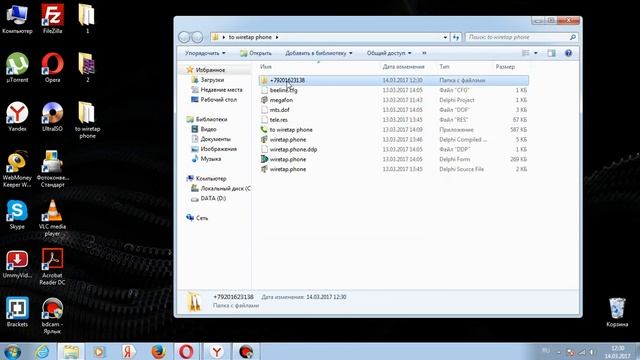
Task: Open Explorer help question mark icon
Action: pos(568,53)
